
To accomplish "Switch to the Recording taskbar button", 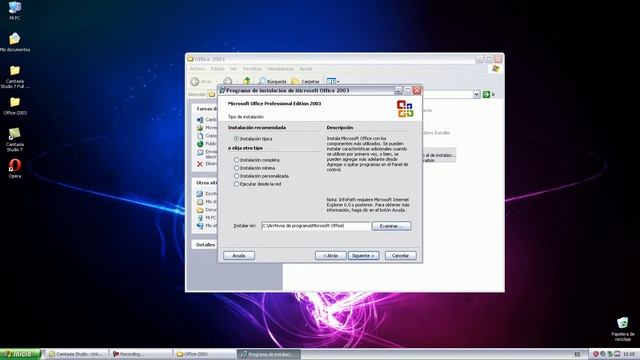I will 141,354.
